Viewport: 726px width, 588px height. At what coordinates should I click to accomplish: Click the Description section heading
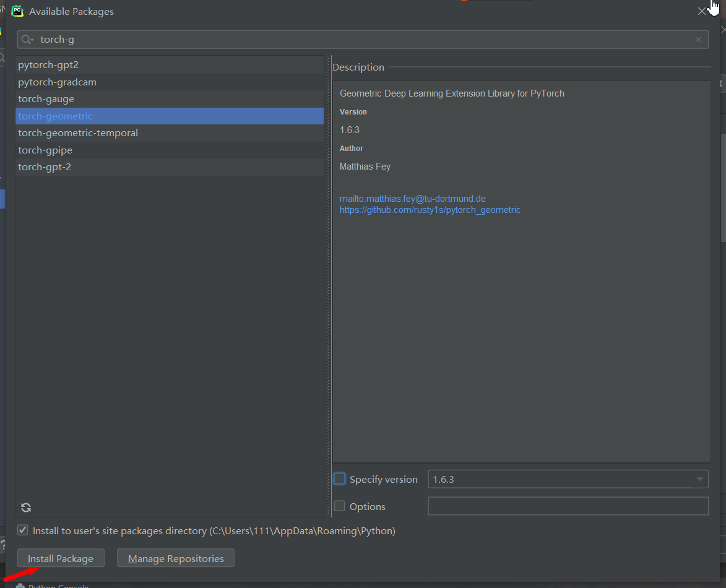[358, 67]
